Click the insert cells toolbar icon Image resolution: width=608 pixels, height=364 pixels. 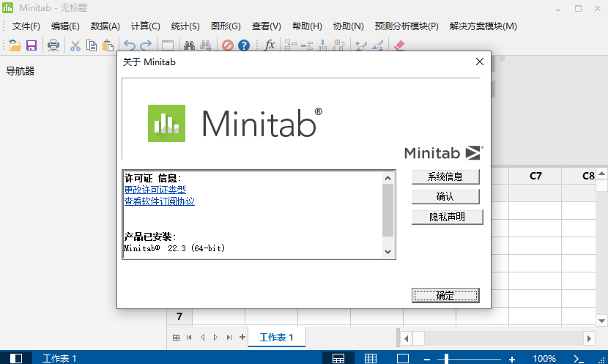290,45
